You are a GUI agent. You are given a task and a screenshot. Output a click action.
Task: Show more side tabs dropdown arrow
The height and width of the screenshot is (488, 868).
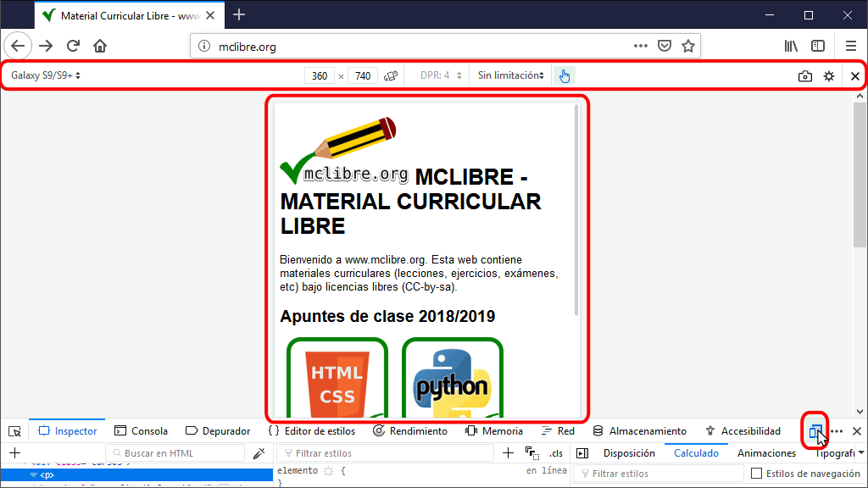861,452
